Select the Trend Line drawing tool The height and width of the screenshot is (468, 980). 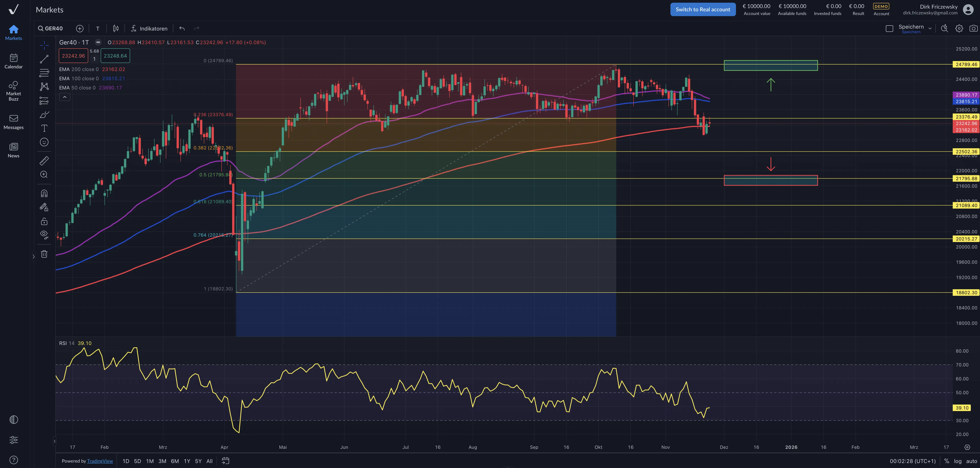point(44,59)
